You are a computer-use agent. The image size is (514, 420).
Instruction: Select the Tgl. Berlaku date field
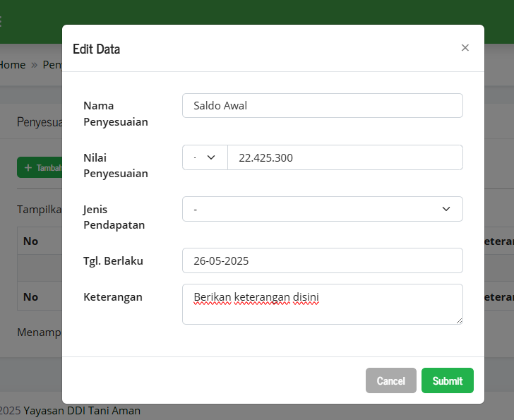point(322,260)
